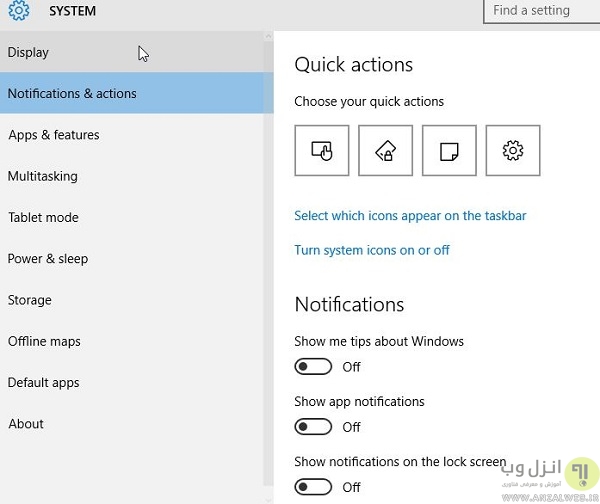Open Apps & features section
This screenshot has height=504, width=600.
(54, 135)
